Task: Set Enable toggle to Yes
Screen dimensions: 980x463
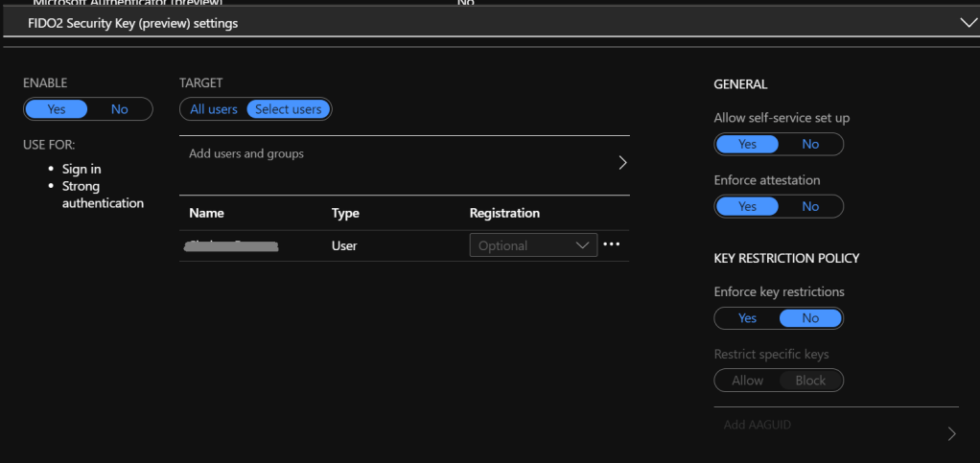Action: tap(57, 109)
